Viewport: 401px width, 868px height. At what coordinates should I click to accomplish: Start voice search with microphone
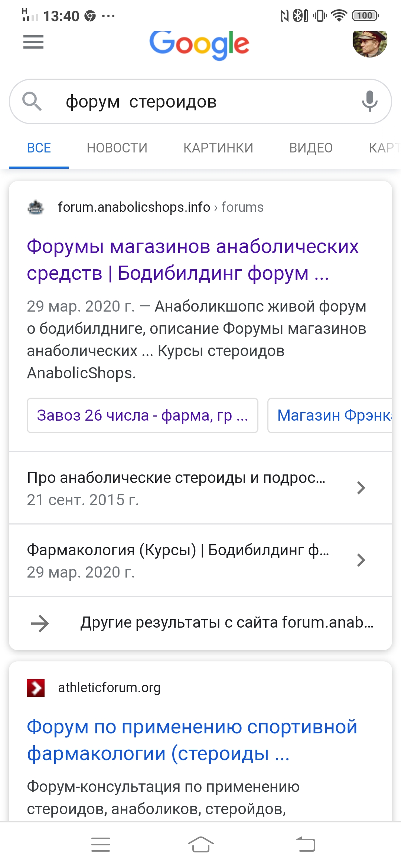point(369,101)
